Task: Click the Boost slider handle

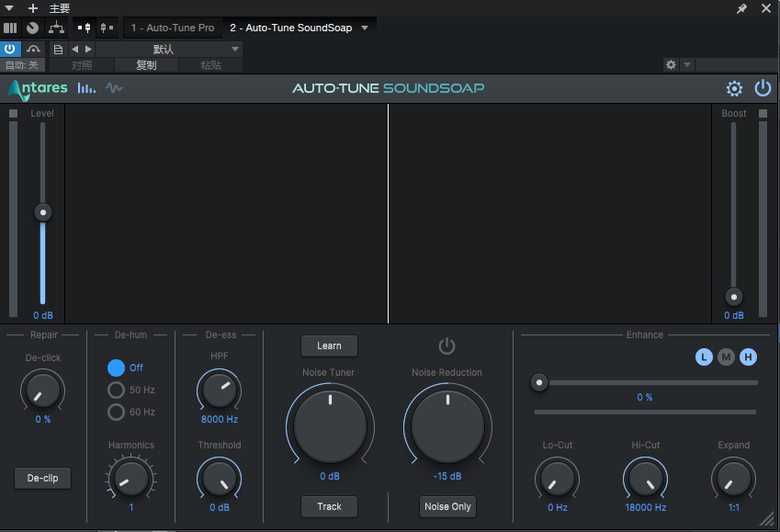Action: [734, 297]
